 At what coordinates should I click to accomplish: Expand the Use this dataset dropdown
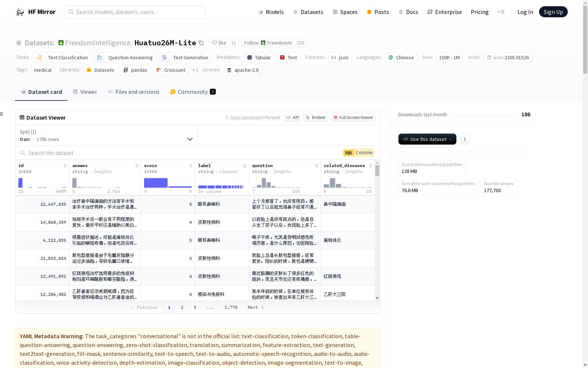[x=451, y=139]
